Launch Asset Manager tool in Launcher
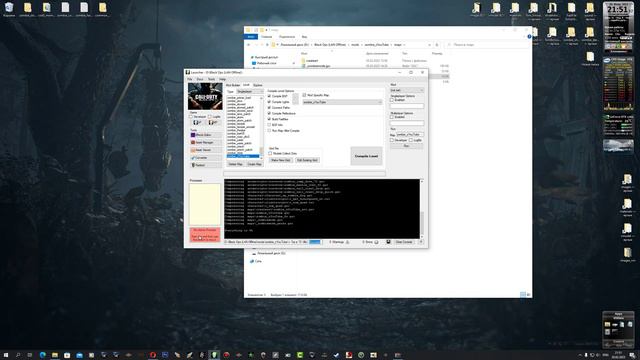This screenshot has height=360, width=640. (x=206, y=142)
